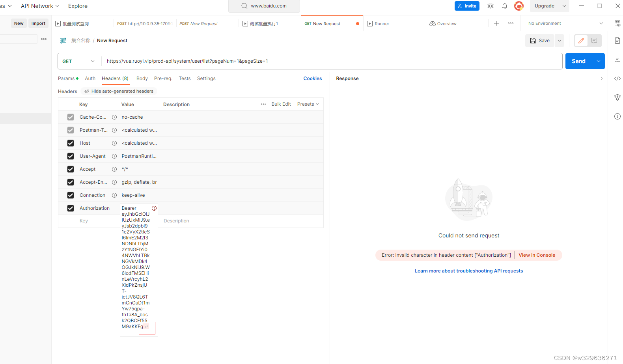Open lightbulb related requests icon
Image resolution: width=623 pixels, height=364 pixels.
point(617,97)
